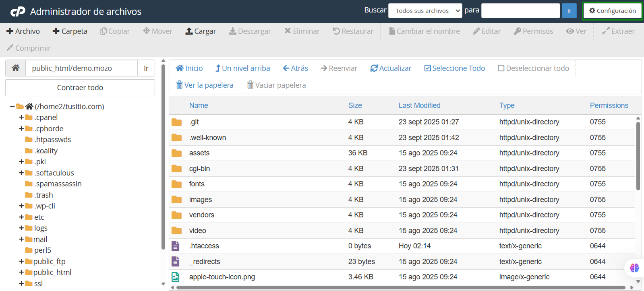Image resolution: width=644 pixels, height=291 pixels.
Task: Create a new Carpeta folder
Action: [x=70, y=31]
